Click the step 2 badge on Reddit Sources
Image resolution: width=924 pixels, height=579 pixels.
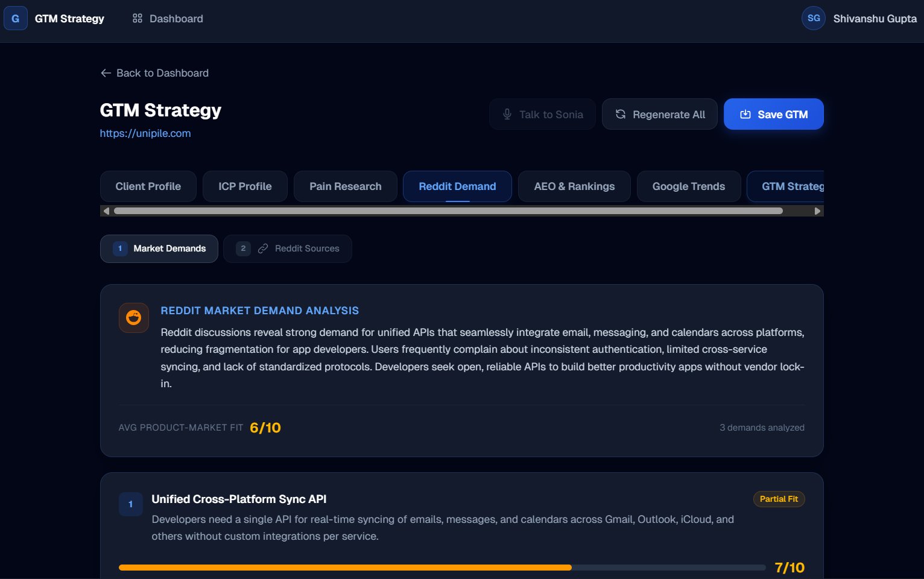click(x=243, y=248)
